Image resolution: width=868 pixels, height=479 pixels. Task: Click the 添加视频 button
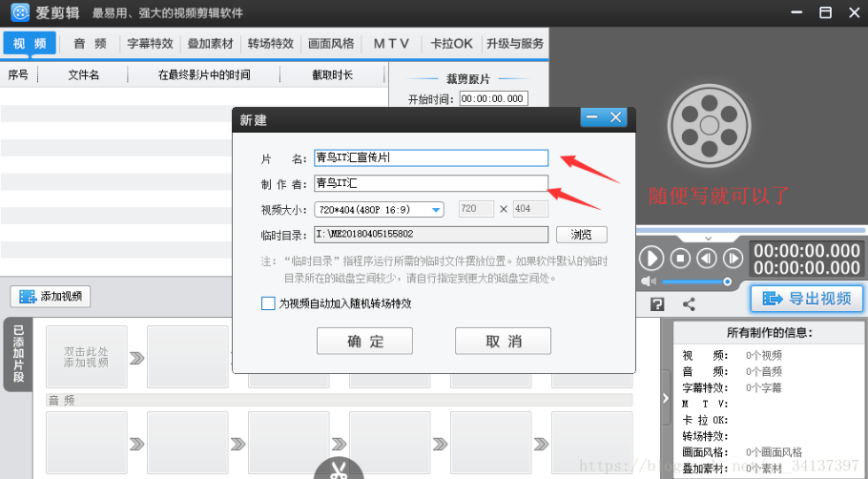pos(51,297)
